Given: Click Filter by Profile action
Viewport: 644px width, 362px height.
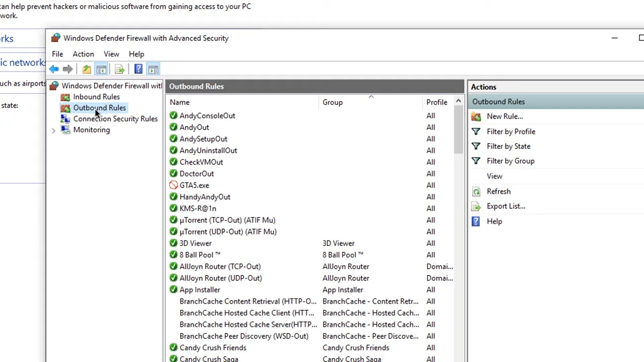Looking at the screenshot, I should 511,132.
